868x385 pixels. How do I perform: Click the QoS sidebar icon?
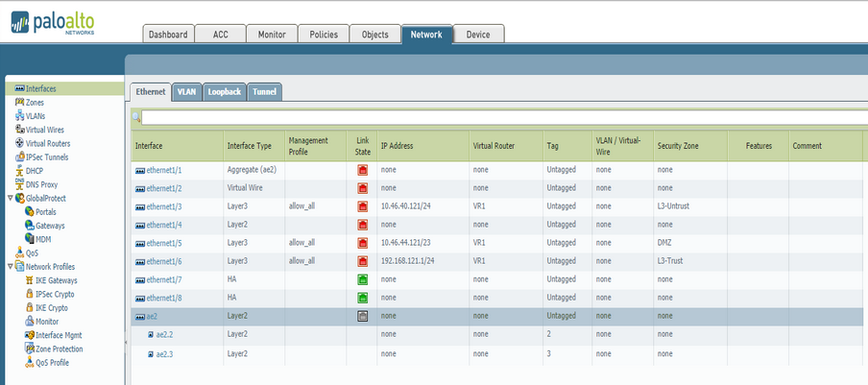(x=19, y=253)
